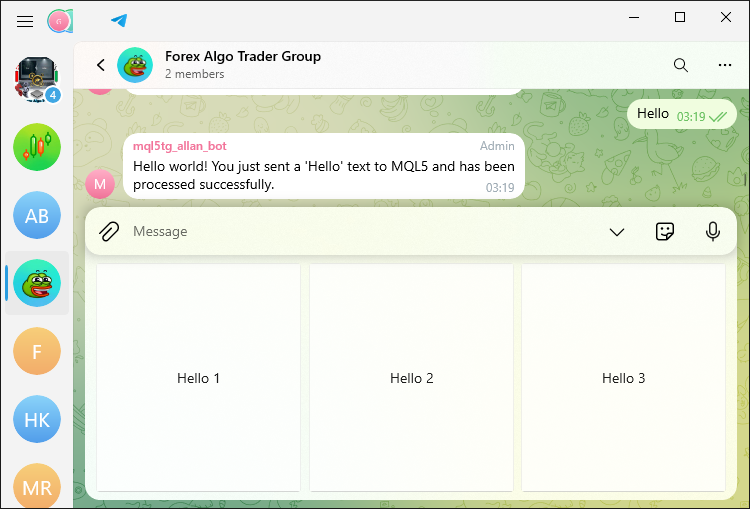Click the bot's Hello world message text
Screen dimensions: 750x509
coord(324,175)
